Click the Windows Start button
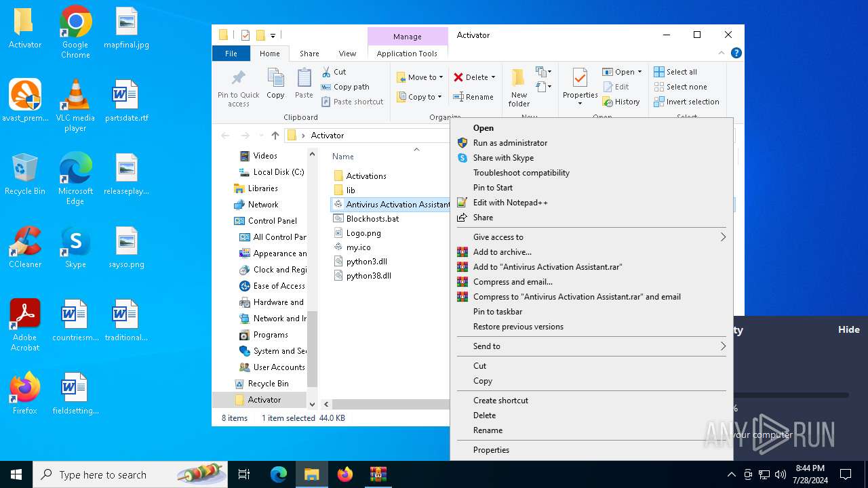The width and height of the screenshot is (868, 488). click(16, 474)
